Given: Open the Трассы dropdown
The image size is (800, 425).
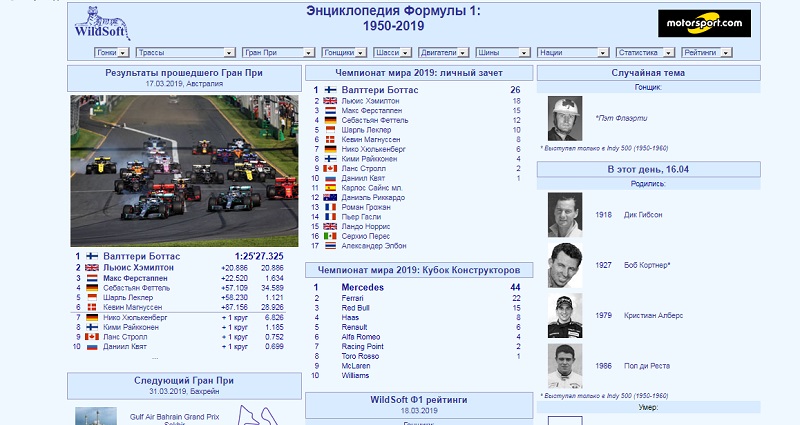Looking at the screenshot, I should point(184,53).
